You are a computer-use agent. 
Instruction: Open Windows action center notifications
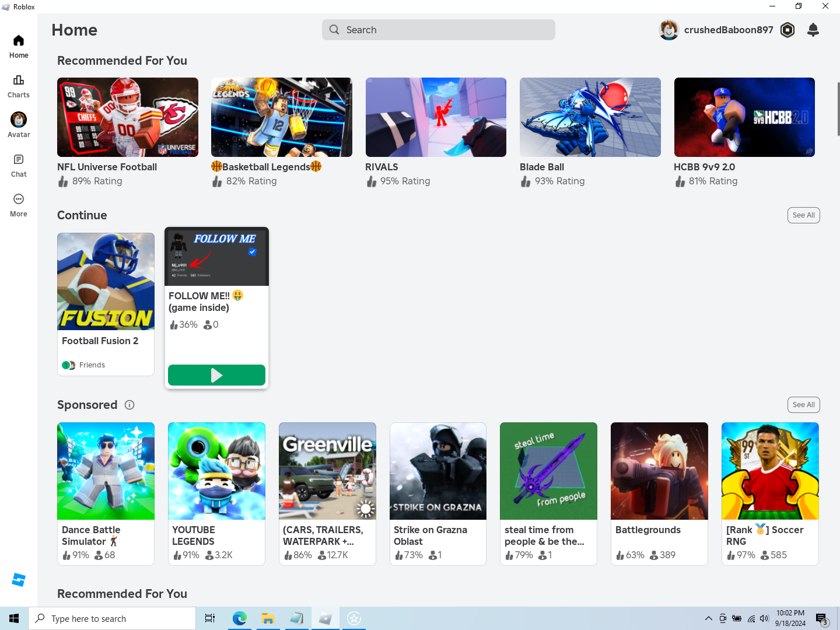pyautogui.click(x=822, y=618)
